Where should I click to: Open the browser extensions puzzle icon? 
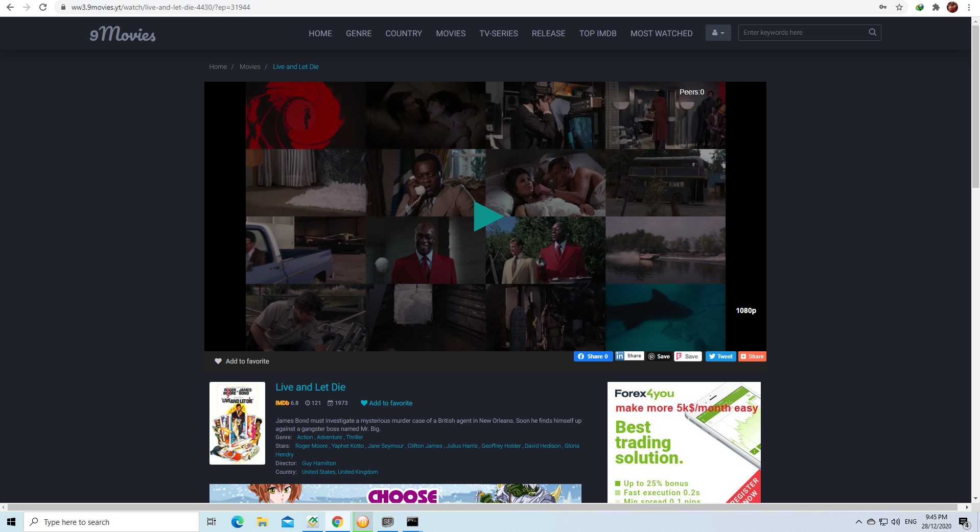click(936, 7)
